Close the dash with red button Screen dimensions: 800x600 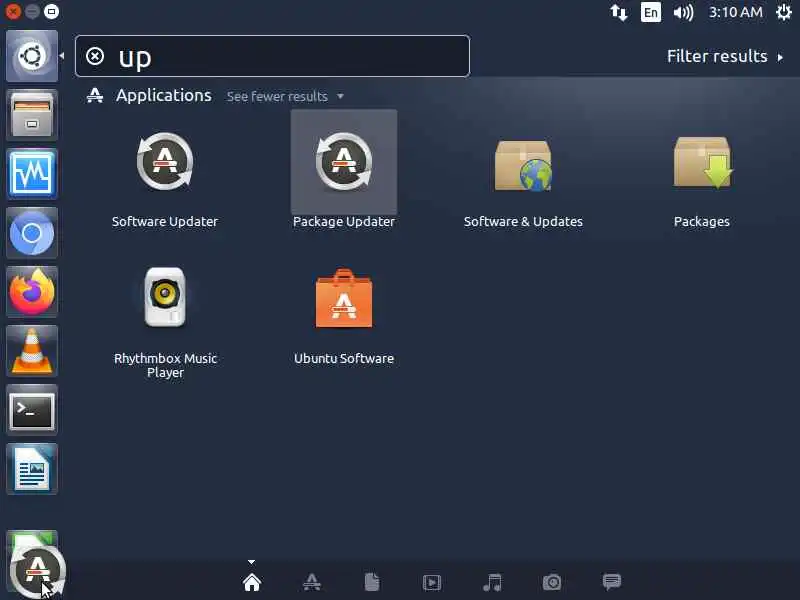pos(13,11)
